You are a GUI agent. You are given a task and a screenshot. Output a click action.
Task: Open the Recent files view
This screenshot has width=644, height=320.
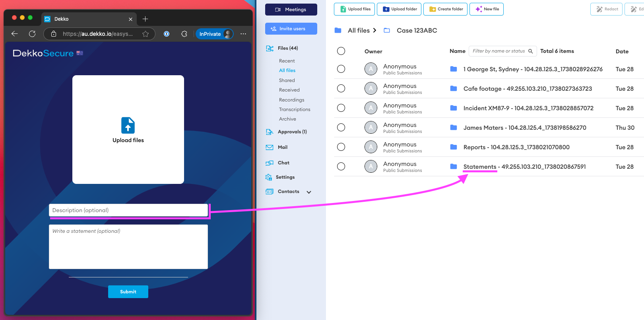point(287,61)
